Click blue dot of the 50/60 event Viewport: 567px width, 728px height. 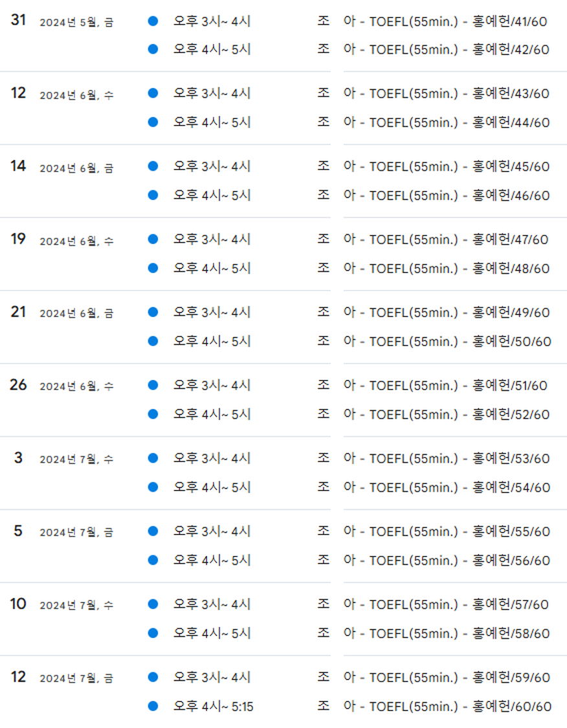(x=153, y=341)
